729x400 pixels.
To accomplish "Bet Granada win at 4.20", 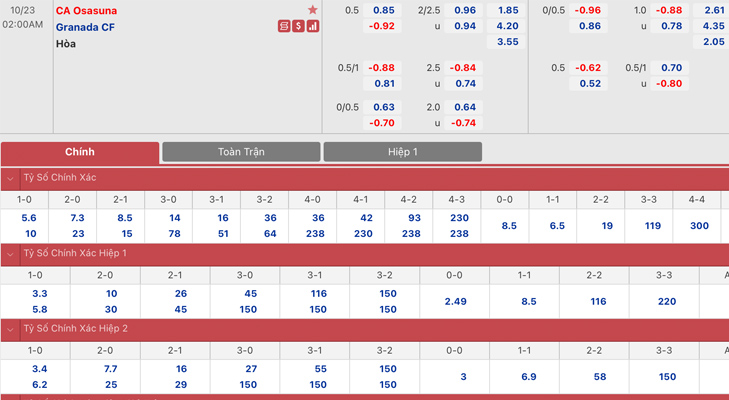I will (506, 26).
